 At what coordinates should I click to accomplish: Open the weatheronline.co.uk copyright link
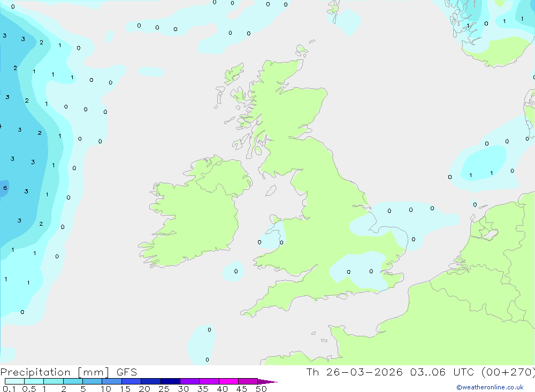click(490, 387)
